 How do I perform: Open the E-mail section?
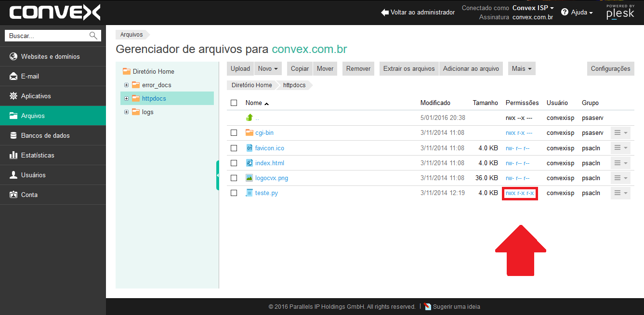click(x=53, y=76)
